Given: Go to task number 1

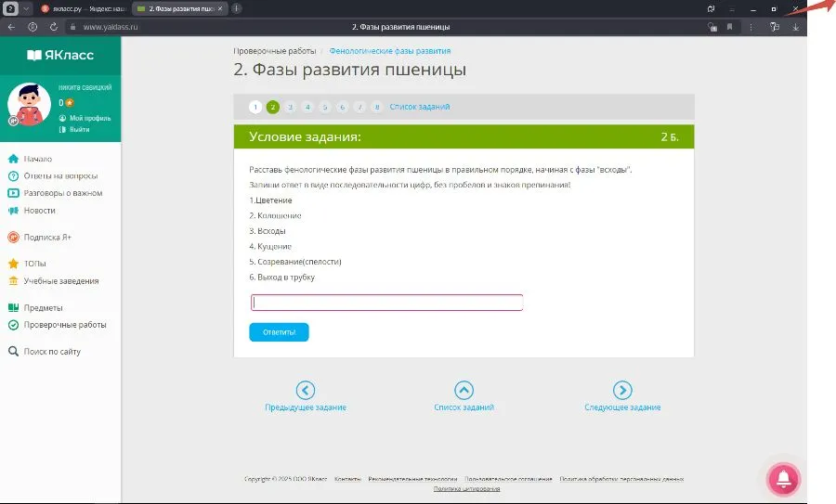Looking at the screenshot, I should tap(255, 107).
